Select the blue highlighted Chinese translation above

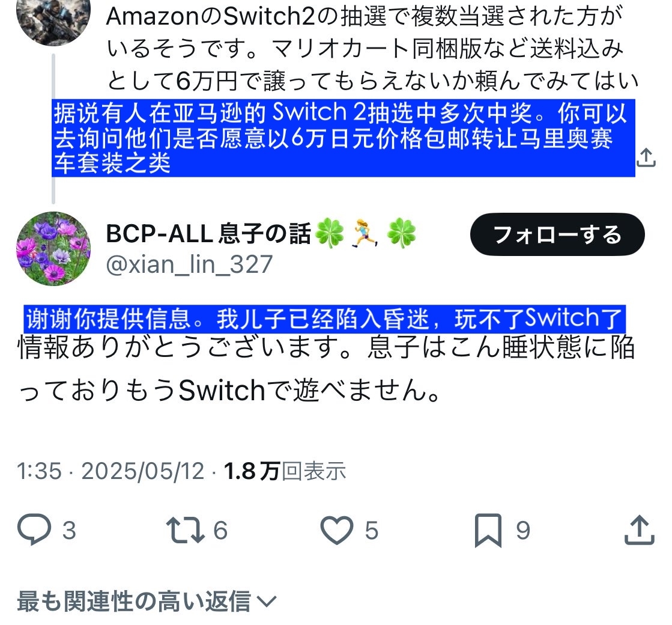[x=343, y=138]
